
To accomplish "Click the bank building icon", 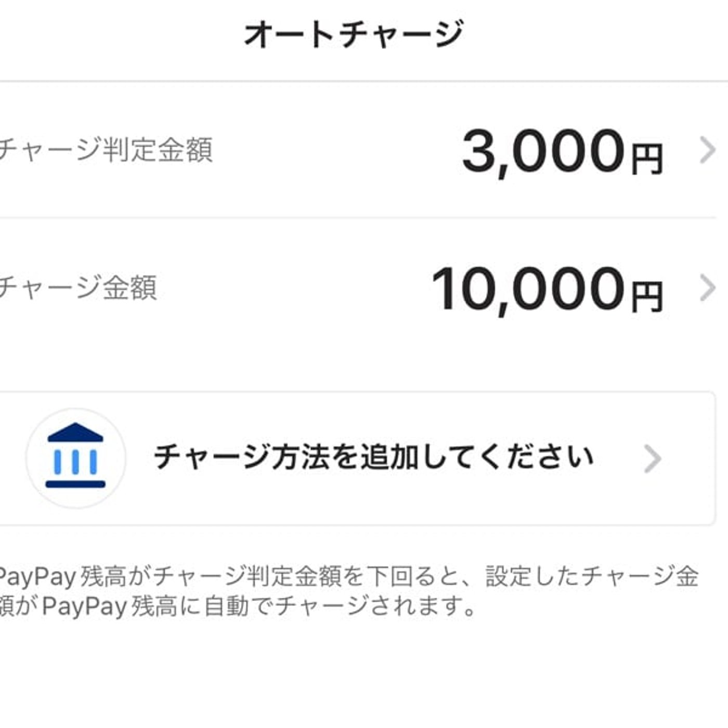I will pos(75,456).
